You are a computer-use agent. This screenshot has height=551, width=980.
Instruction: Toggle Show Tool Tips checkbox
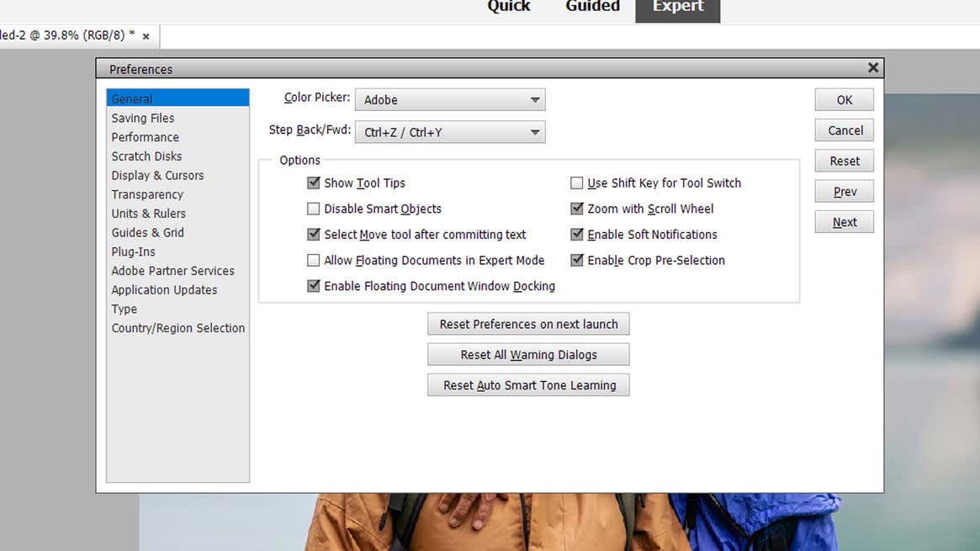pos(314,183)
